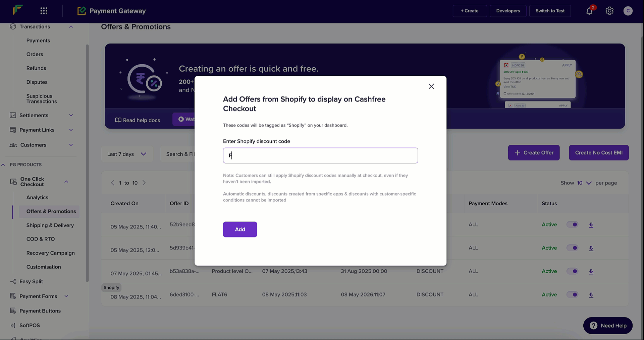Click the Payment Gateway product icon
Viewport: 644px width, 340px height.
[82, 11]
